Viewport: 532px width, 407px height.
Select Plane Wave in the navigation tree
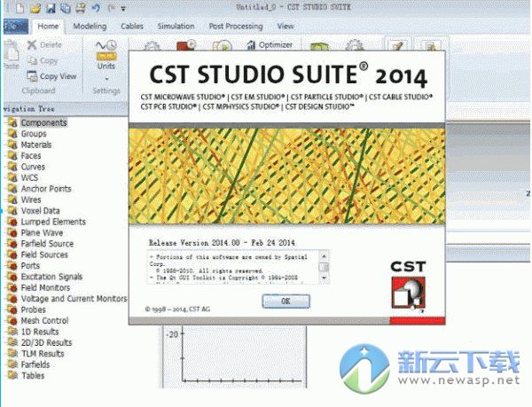(42, 233)
